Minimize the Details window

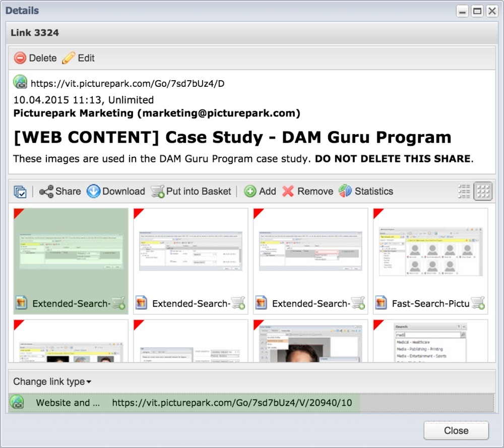tap(462, 11)
